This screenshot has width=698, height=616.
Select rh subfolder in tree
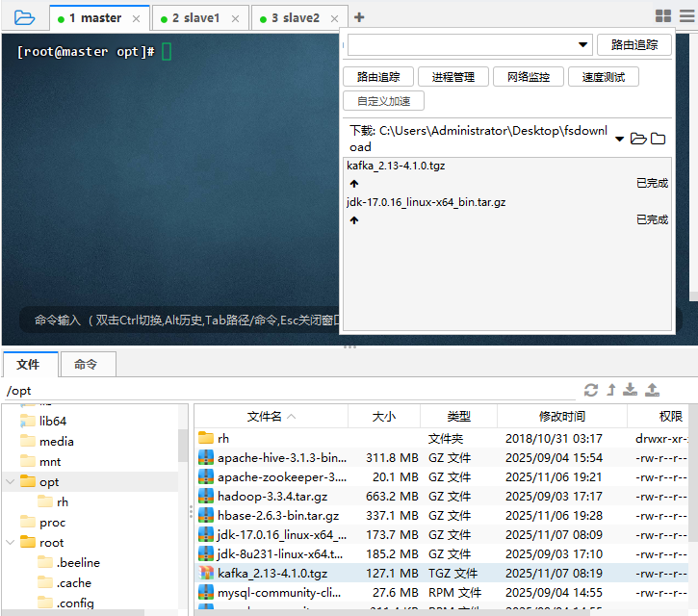[x=53, y=502]
